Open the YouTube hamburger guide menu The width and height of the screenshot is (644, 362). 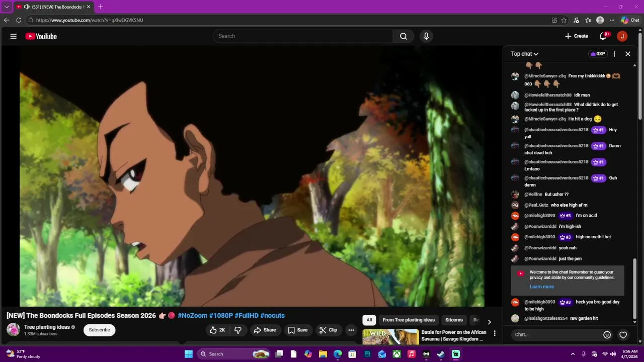pos(14,36)
